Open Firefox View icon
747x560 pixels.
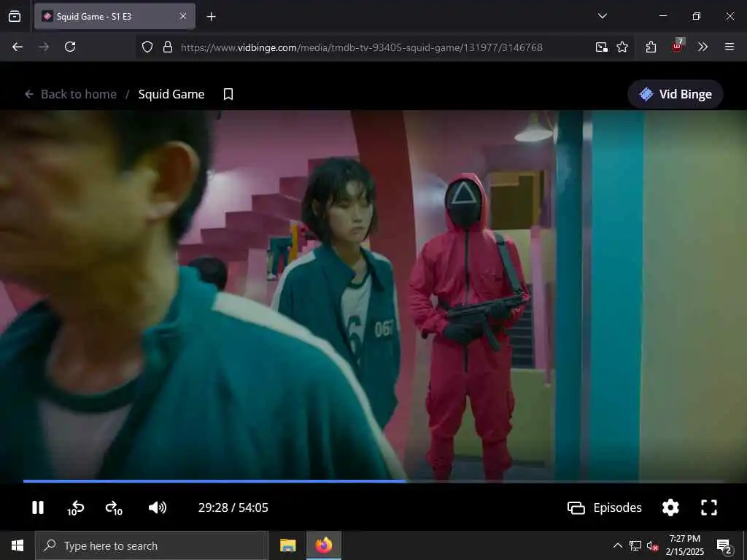pyautogui.click(x=15, y=17)
